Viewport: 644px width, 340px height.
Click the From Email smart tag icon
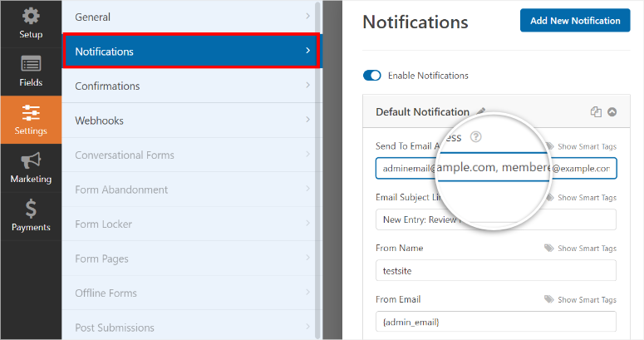click(549, 299)
